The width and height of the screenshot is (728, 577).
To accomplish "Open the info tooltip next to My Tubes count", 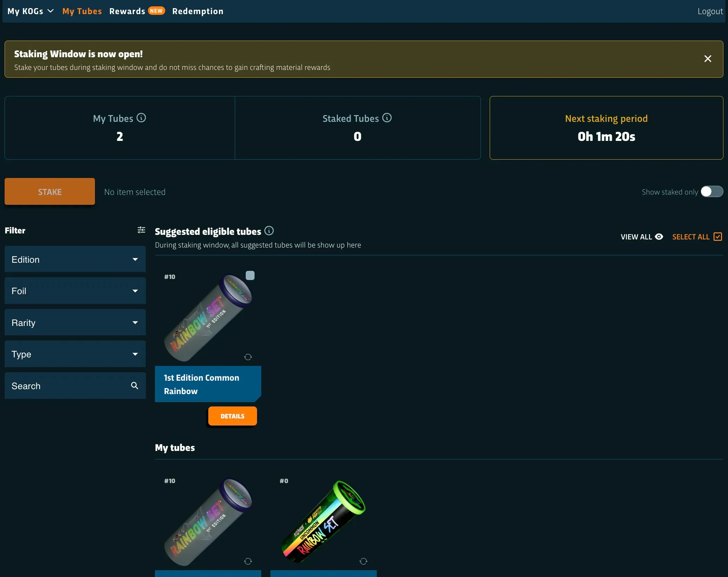I will [x=141, y=118].
